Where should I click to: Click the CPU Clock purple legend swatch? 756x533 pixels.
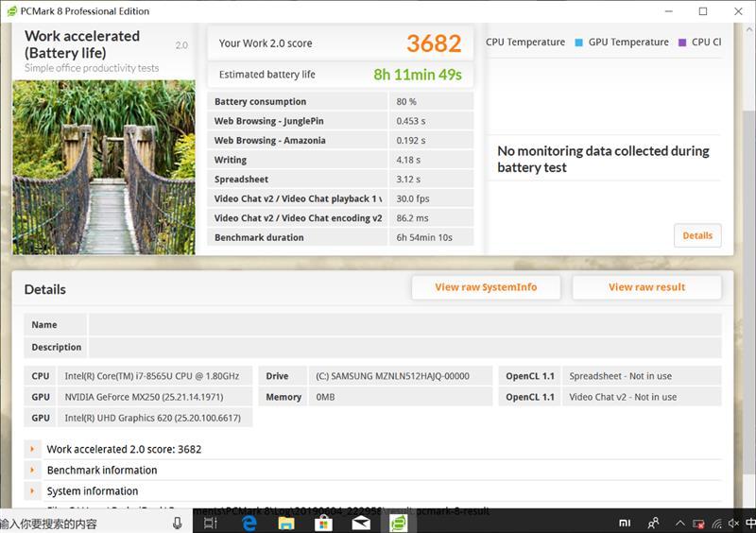coord(681,43)
